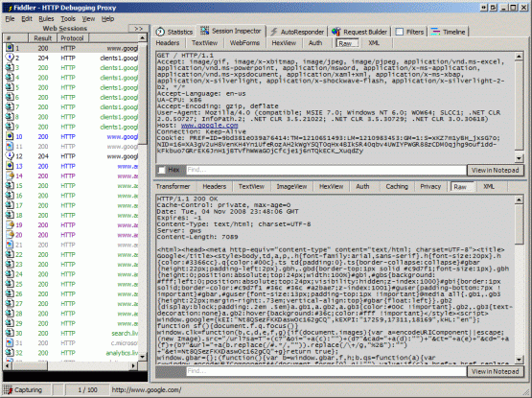Screen dimensions: 532x398
Task: Click the Session Inspector tab icon
Action: point(204,31)
